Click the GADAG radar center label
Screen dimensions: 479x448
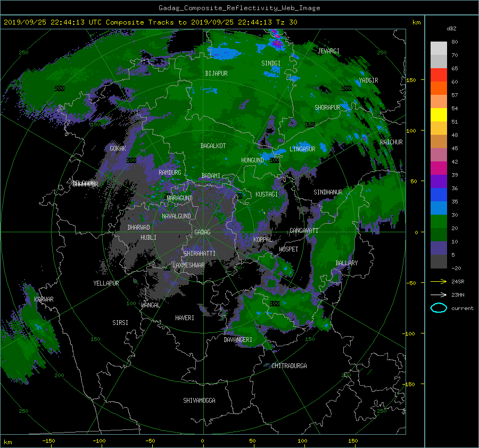pyautogui.click(x=202, y=232)
